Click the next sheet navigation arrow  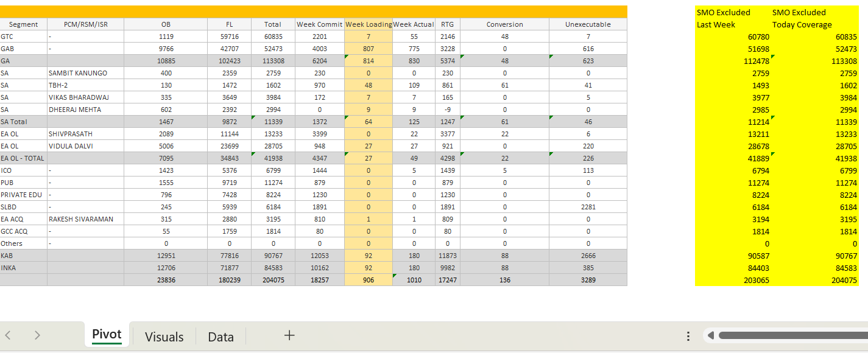click(37, 335)
